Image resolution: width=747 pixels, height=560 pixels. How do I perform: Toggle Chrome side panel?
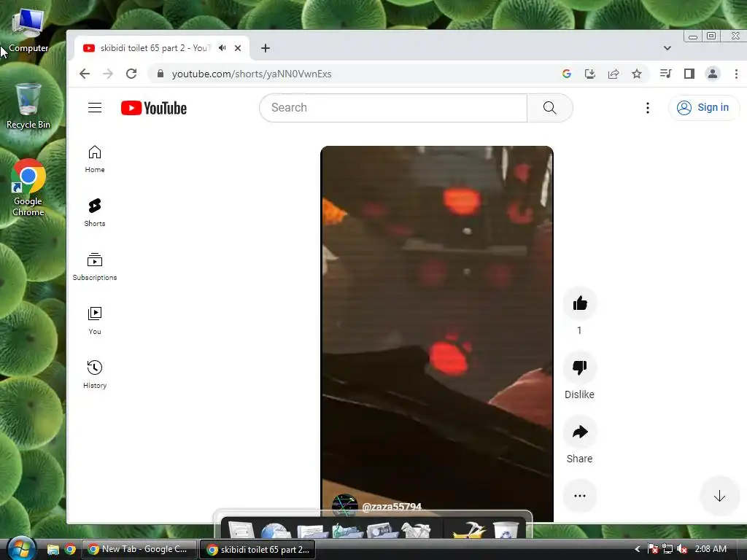[689, 74]
